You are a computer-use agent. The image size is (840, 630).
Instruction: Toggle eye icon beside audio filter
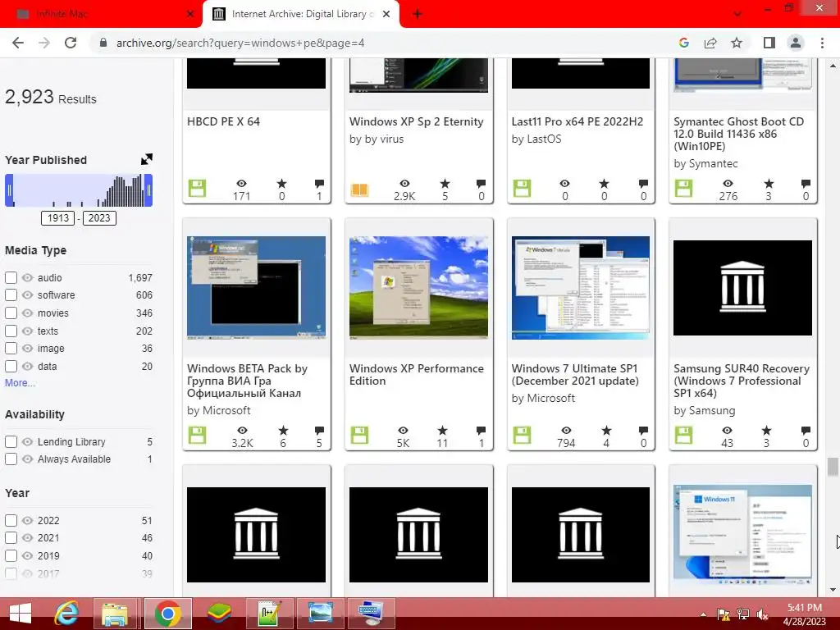27,277
